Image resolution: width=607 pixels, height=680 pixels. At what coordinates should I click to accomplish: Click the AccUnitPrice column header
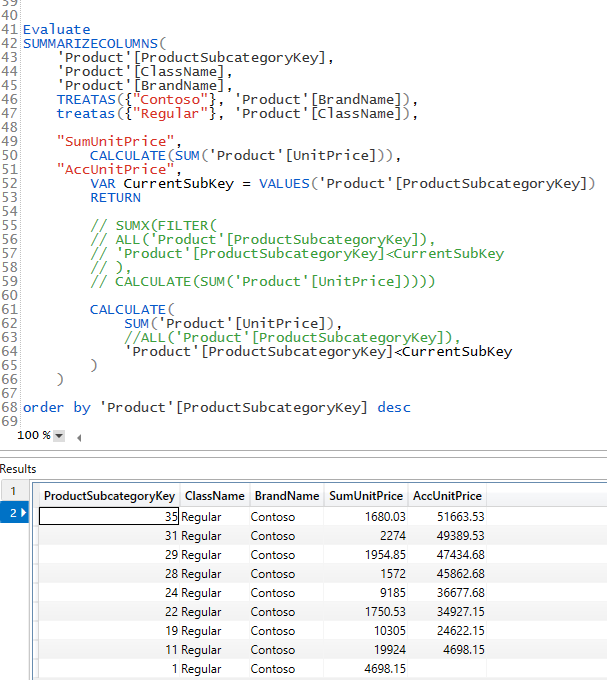click(x=447, y=496)
